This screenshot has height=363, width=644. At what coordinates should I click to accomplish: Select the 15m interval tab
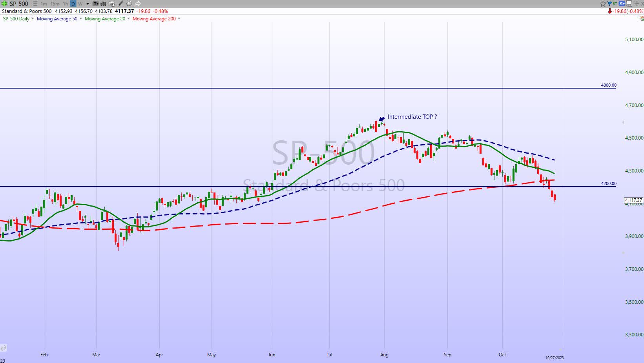point(55,4)
